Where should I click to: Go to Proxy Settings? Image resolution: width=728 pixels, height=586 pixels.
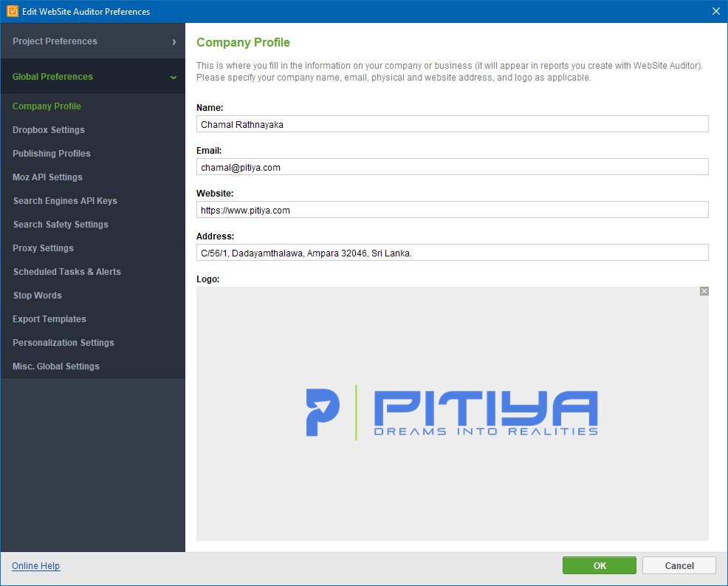click(x=43, y=248)
